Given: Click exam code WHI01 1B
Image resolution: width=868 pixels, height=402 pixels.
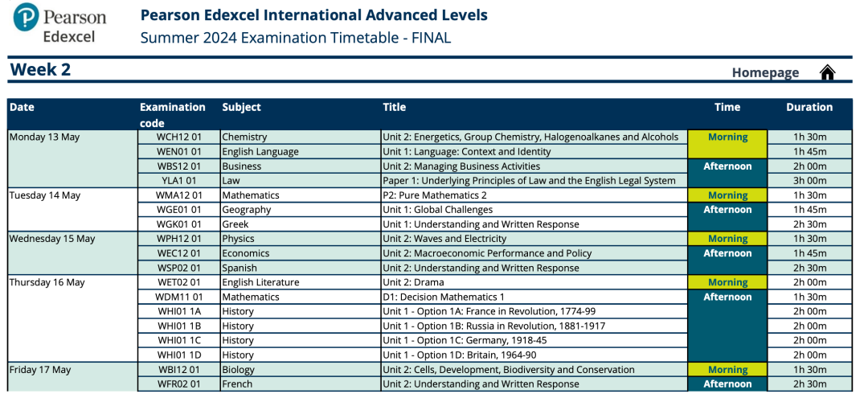Looking at the screenshot, I should coord(178,326).
